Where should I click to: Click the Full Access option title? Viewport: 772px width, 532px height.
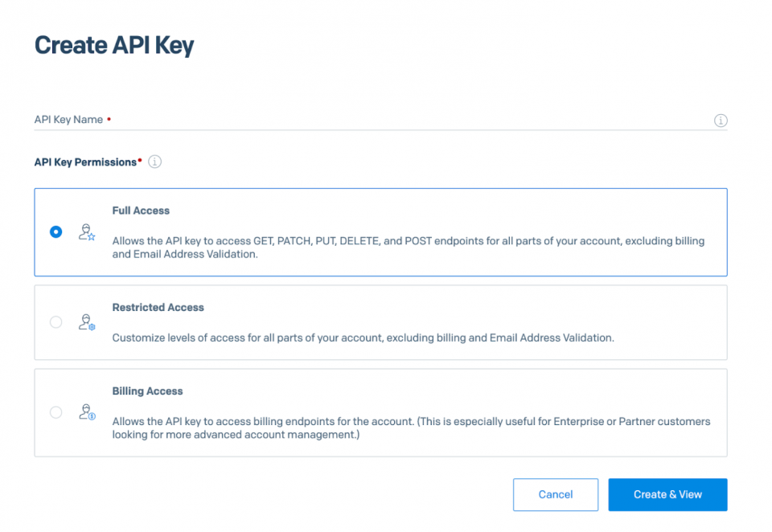tap(141, 211)
